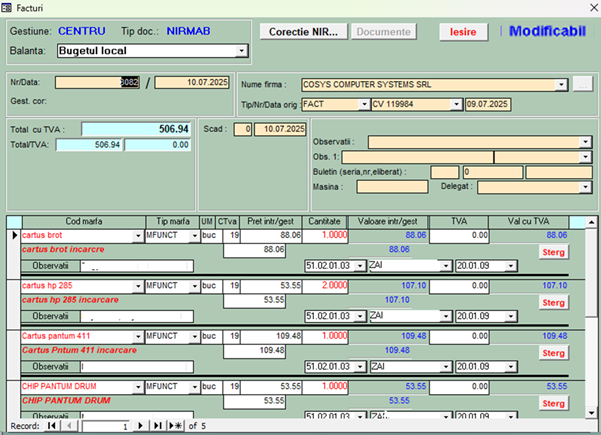Open the Delegat dropdown list
Screen dimensions: 601x435
click(586, 186)
